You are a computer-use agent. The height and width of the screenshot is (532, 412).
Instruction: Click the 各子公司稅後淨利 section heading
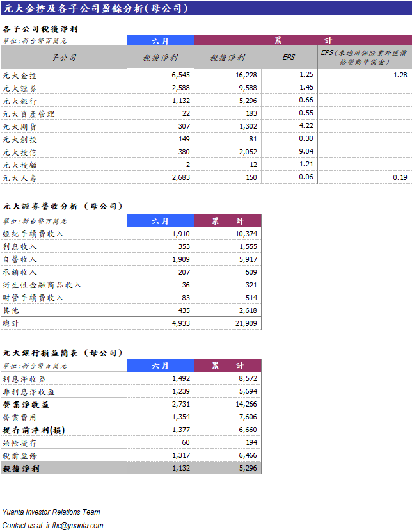40,29
